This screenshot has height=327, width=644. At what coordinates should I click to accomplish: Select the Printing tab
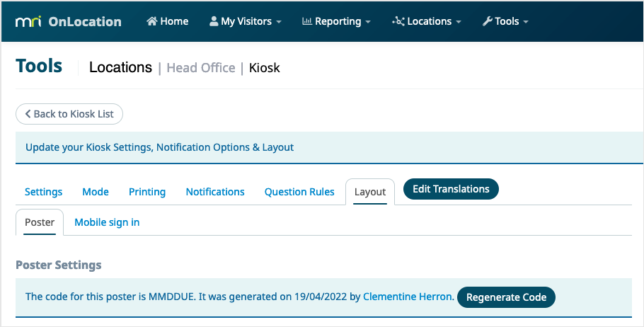click(x=147, y=192)
